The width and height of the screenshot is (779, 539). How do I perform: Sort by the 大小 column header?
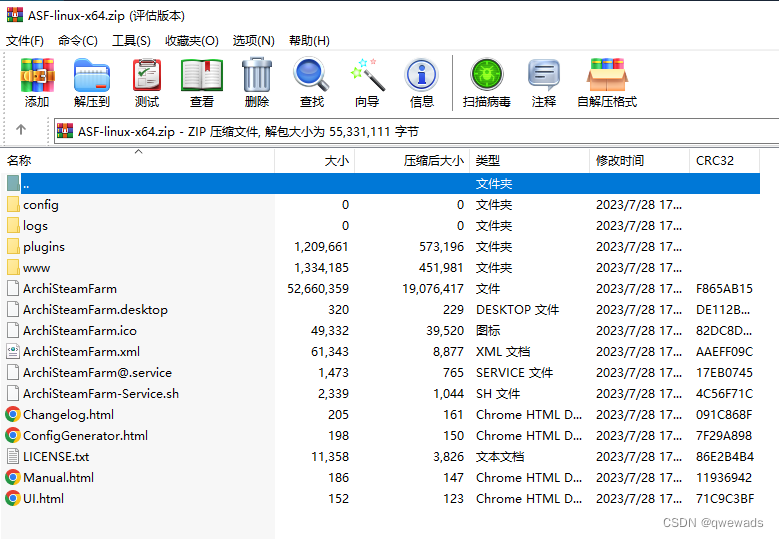(x=314, y=160)
